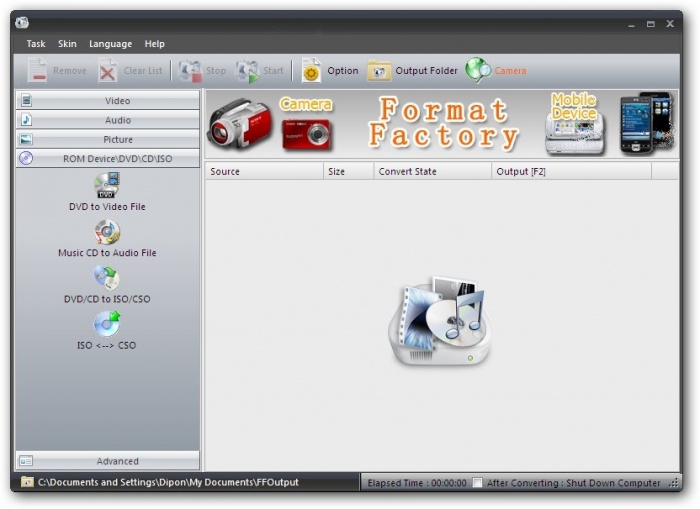The width and height of the screenshot is (700, 509).
Task: Click the Format Factory center logo
Action: [441, 321]
